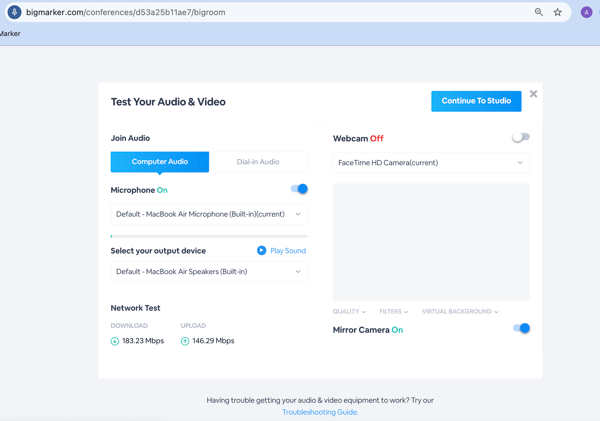Click the Continue To Studio button
This screenshot has width=600, height=421.
tap(476, 101)
